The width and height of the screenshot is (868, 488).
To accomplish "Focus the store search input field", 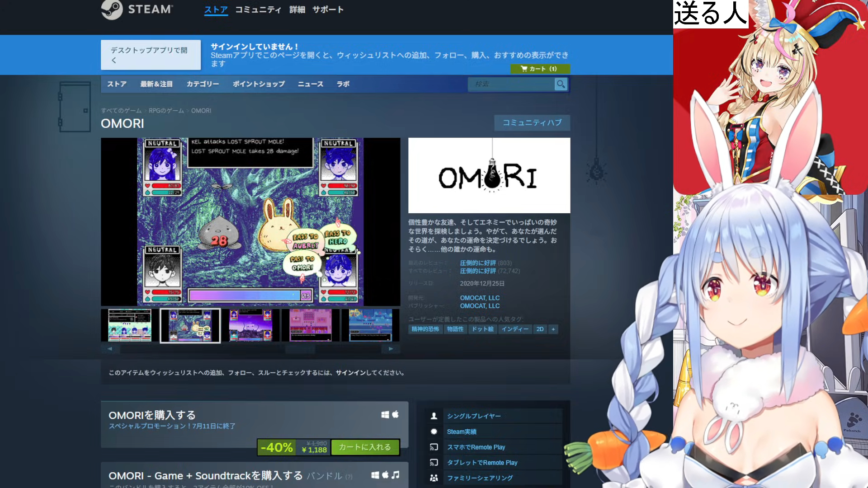I will pyautogui.click(x=512, y=84).
